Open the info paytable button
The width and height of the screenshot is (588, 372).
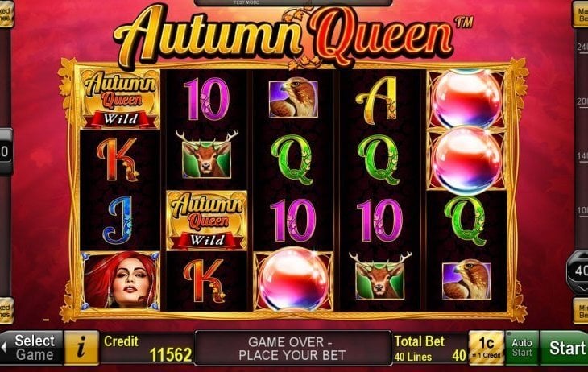[x=81, y=348]
